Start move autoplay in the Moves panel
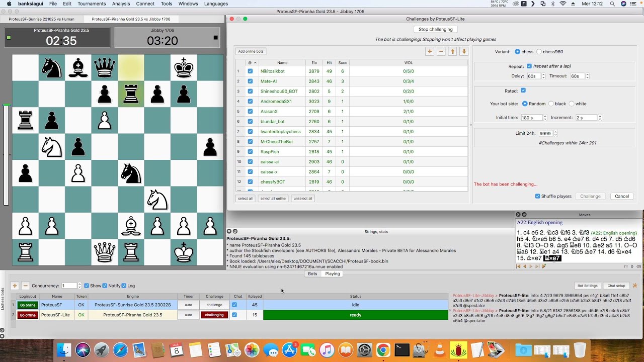Viewport: 644px width, 362px height. [x=544, y=266]
